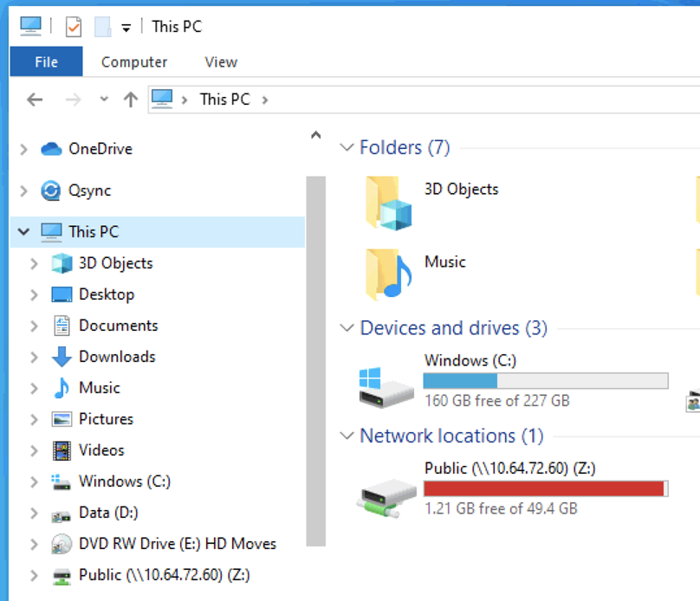Select Qsync in the navigation pane

[89, 191]
